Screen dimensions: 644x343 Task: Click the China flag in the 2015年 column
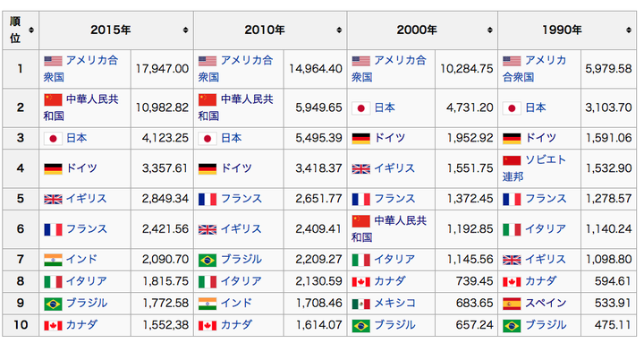coord(53,100)
